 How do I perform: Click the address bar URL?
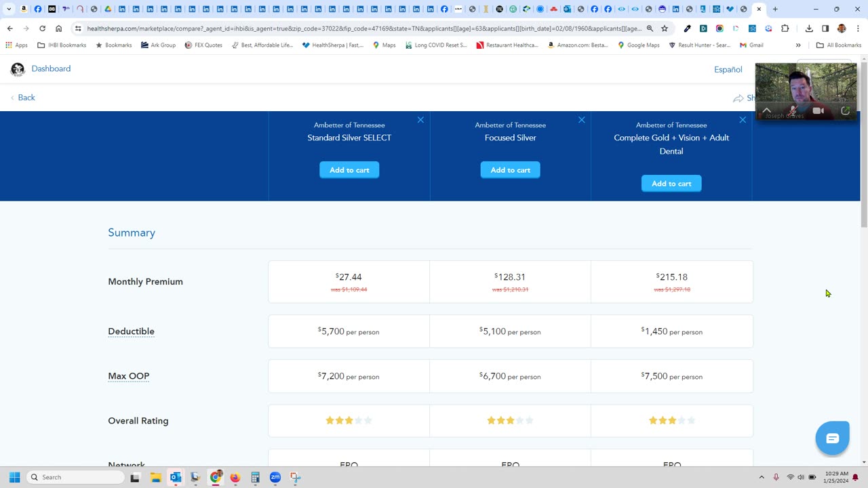363,28
